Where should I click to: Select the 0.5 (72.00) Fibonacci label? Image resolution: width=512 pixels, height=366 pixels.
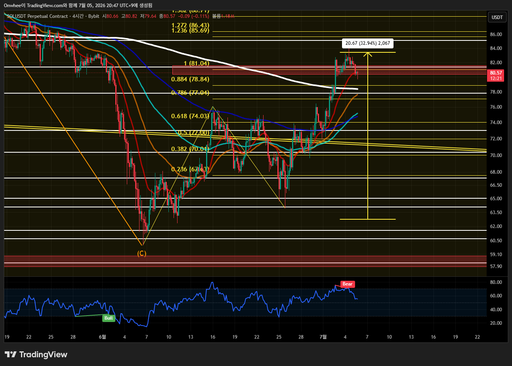pyautogui.click(x=193, y=133)
